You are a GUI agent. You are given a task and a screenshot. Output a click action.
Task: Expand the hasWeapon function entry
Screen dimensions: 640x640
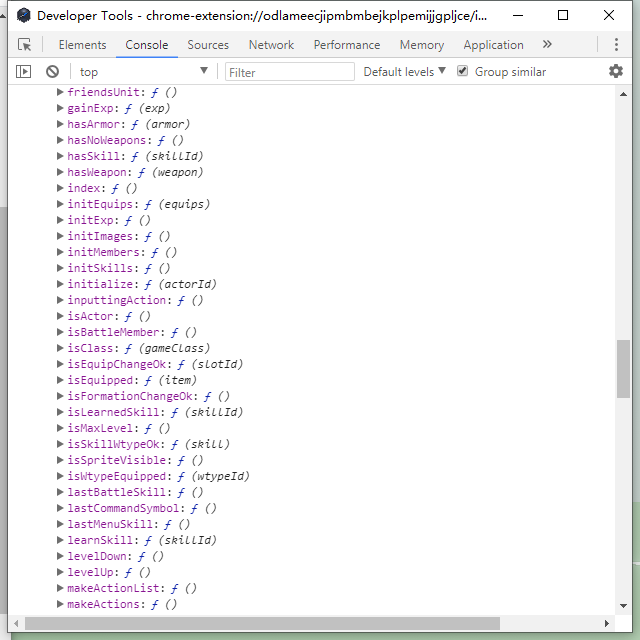pos(60,172)
